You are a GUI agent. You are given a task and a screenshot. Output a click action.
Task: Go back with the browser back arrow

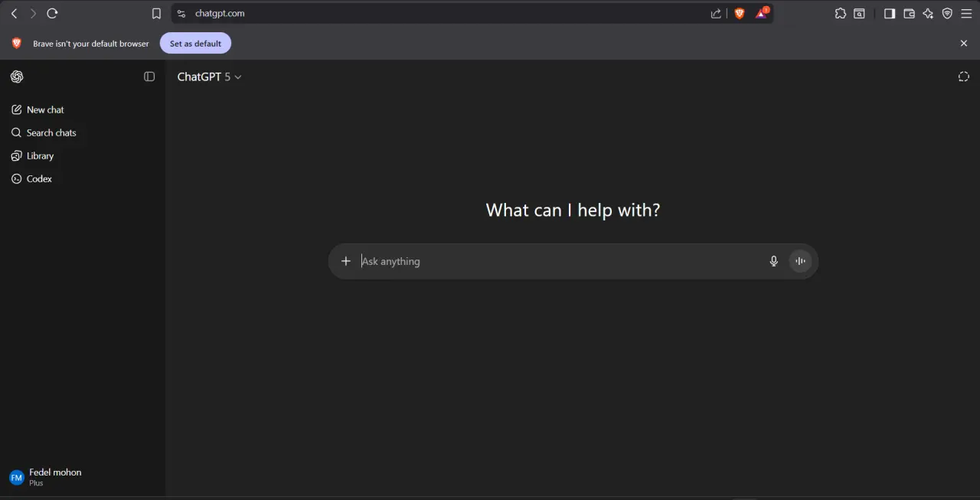(x=14, y=13)
